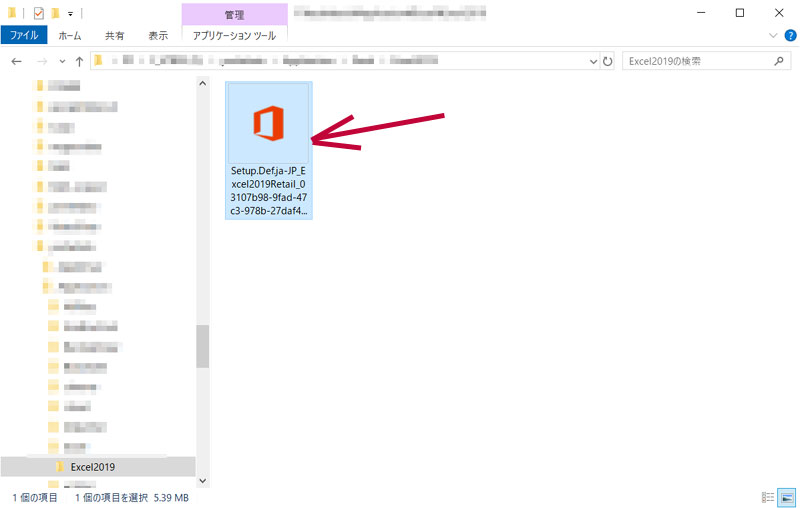Open the help question mark icon
800x508 pixels.
790,35
